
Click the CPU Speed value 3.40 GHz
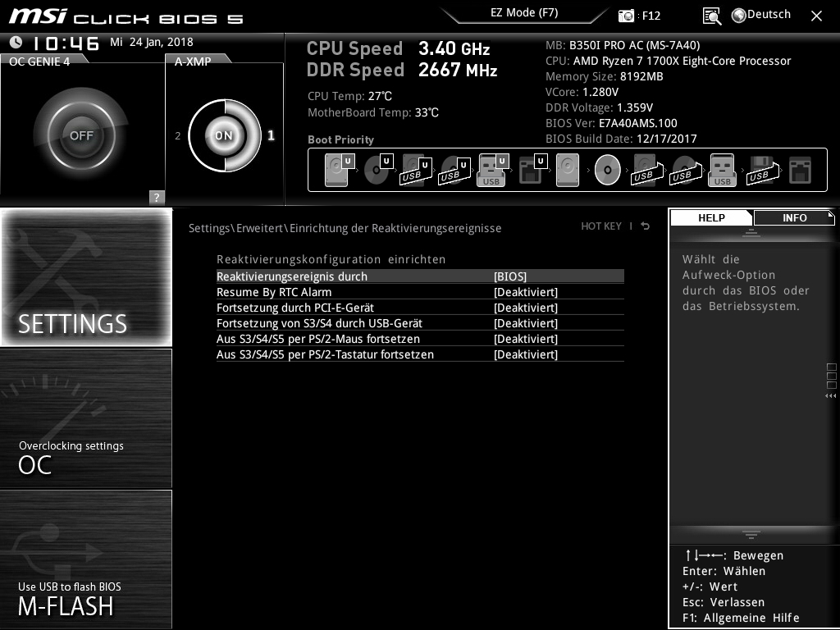[454, 48]
